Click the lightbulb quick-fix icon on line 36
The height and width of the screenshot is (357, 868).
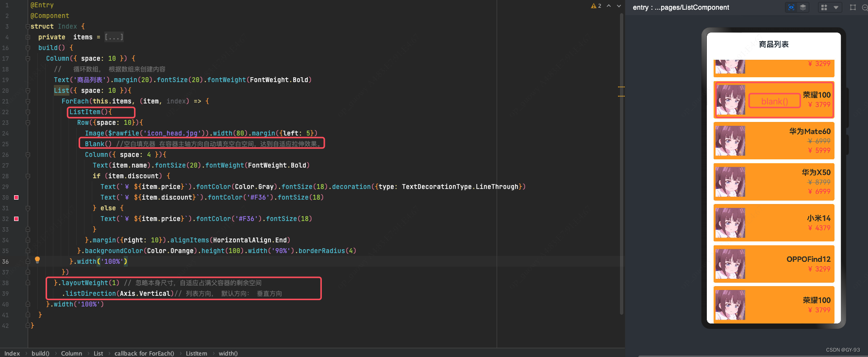[x=37, y=260]
